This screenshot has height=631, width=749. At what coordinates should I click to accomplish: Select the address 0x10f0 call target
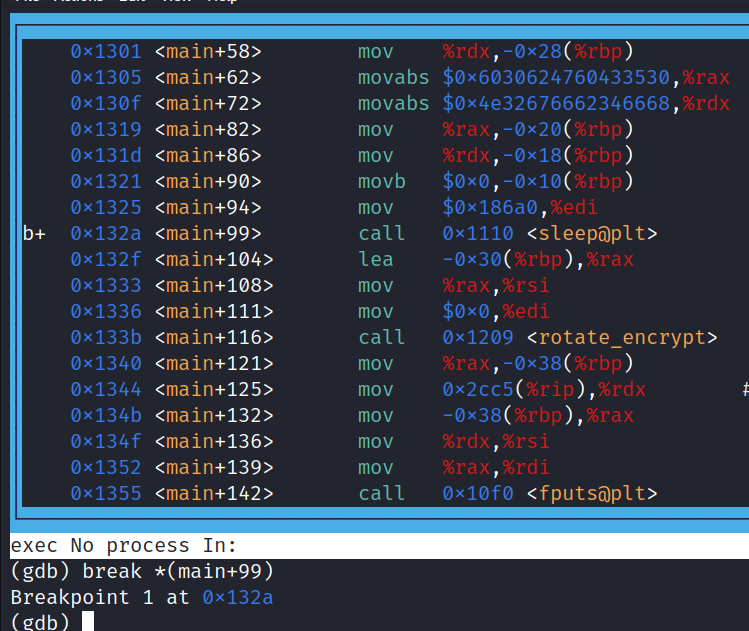(478, 493)
